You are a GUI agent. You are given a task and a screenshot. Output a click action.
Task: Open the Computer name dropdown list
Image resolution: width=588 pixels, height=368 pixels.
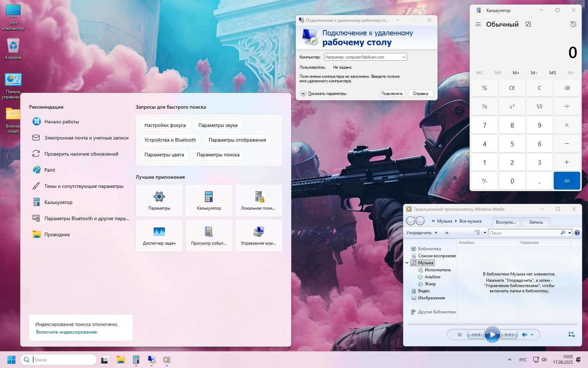[x=404, y=57]
